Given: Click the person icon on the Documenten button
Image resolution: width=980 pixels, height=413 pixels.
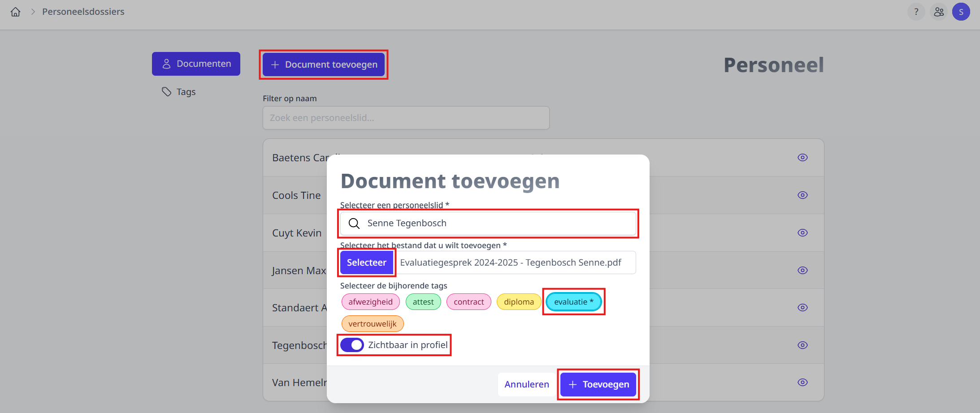Looking at the screenshot, I should click(167, 63).
